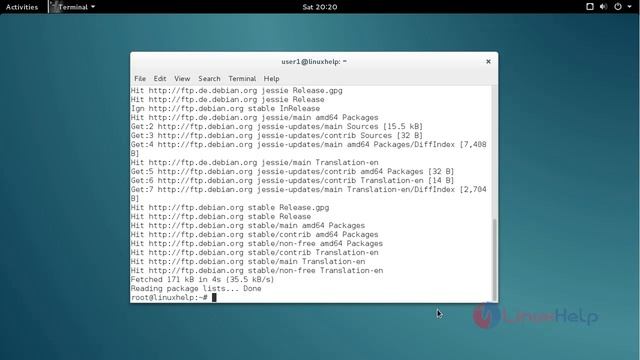Expand the system menu arrow

pos(629,7)
